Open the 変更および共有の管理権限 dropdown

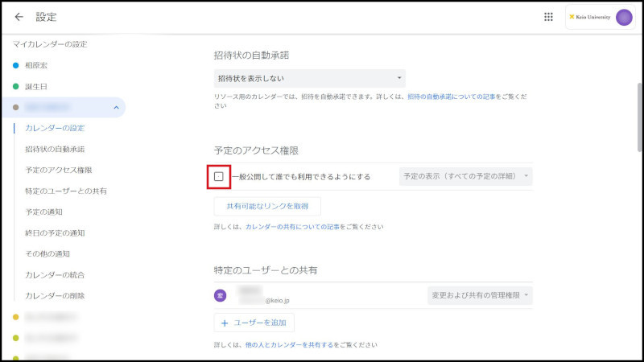tap(480, 295)
